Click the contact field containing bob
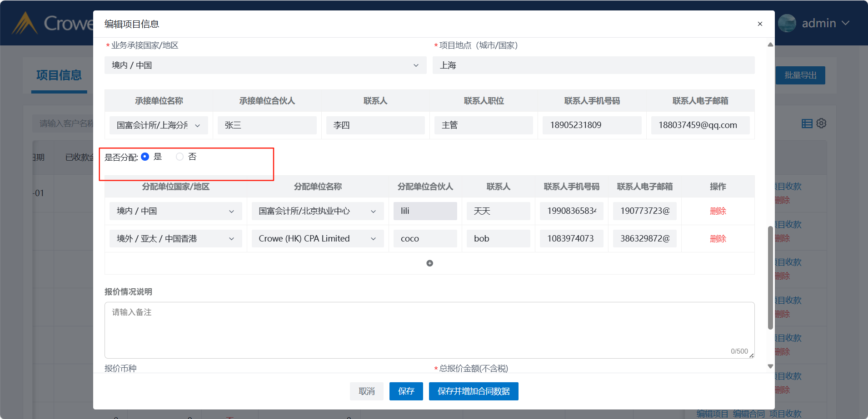The image size is (868, 419). point(499,239)
